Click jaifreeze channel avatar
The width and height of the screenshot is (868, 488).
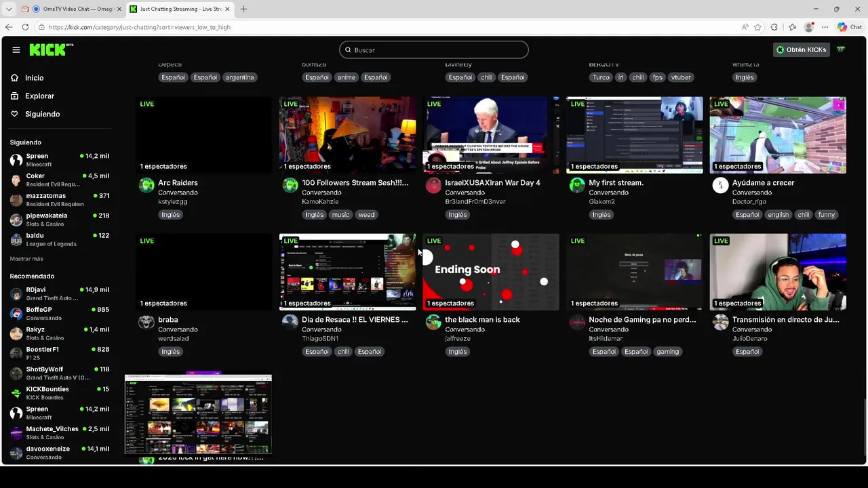coord(433,323)
